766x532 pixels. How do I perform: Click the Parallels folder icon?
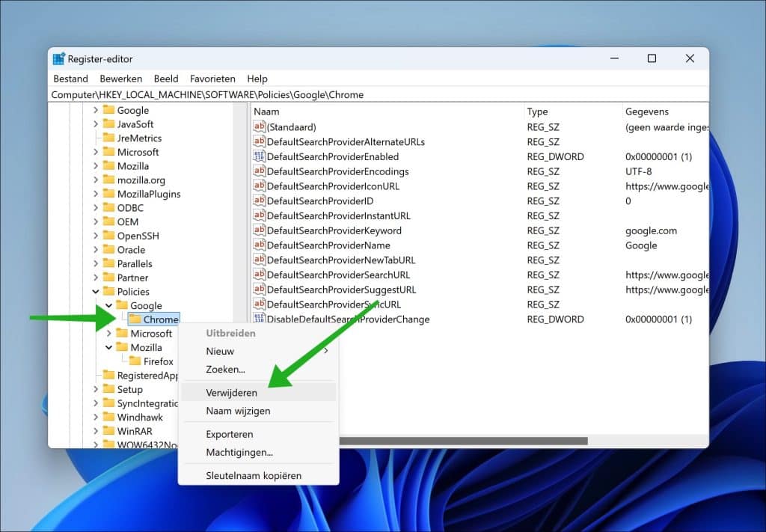pyautogui.click(x=108, y=263)
